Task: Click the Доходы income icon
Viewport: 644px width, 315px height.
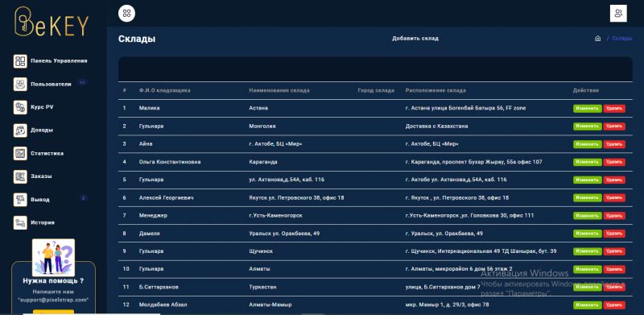Action: coord(20,130)
